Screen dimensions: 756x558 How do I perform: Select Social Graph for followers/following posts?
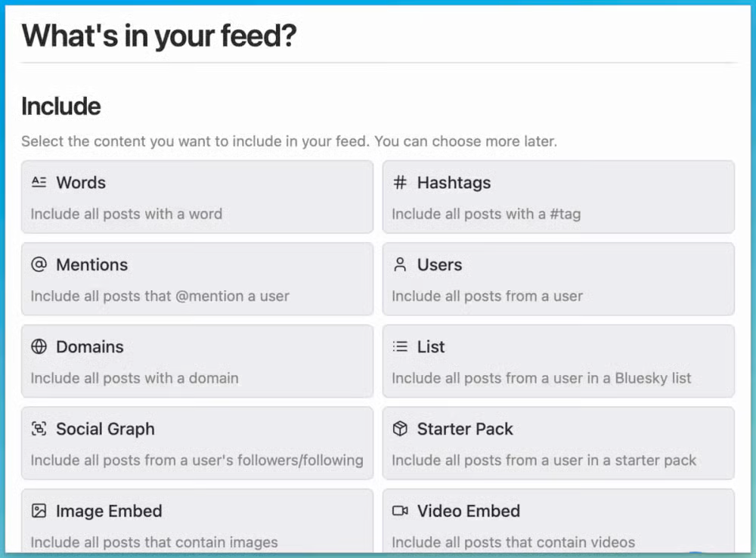[x=197, y=444]
